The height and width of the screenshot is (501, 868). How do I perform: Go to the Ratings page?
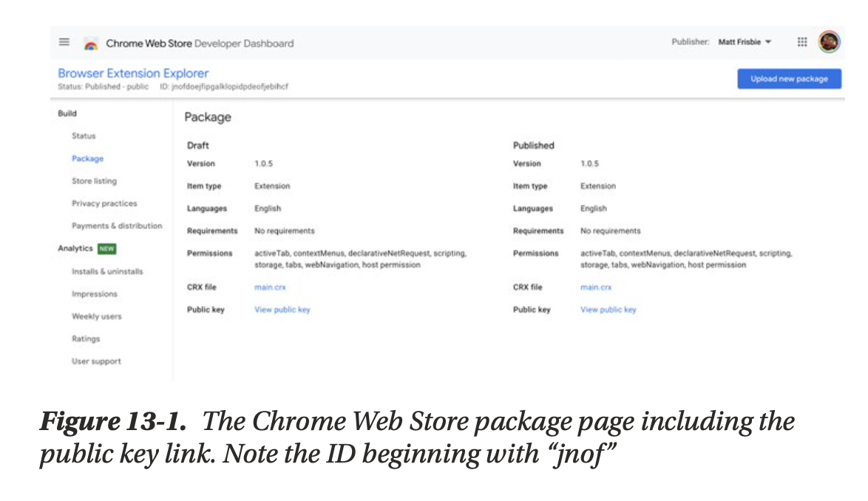point(86,338)
